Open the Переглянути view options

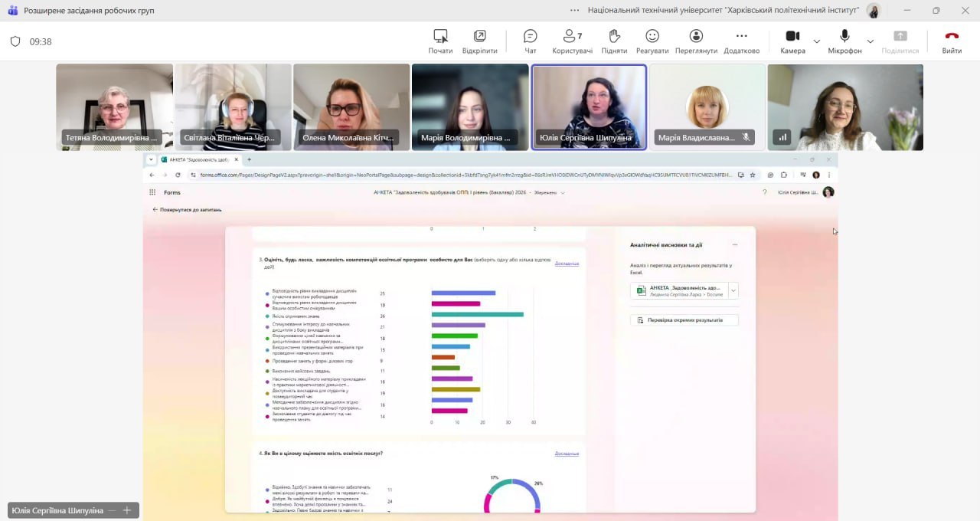tap(696, 41)
